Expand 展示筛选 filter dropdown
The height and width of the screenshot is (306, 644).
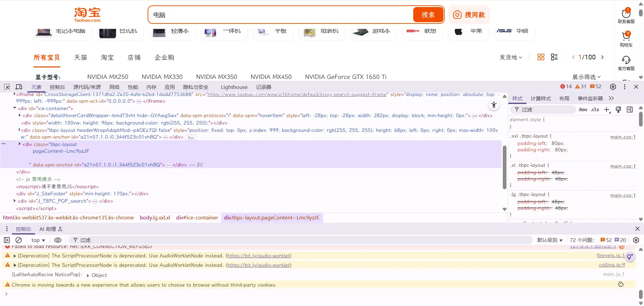pyautogui.click(x=586, y=77)
